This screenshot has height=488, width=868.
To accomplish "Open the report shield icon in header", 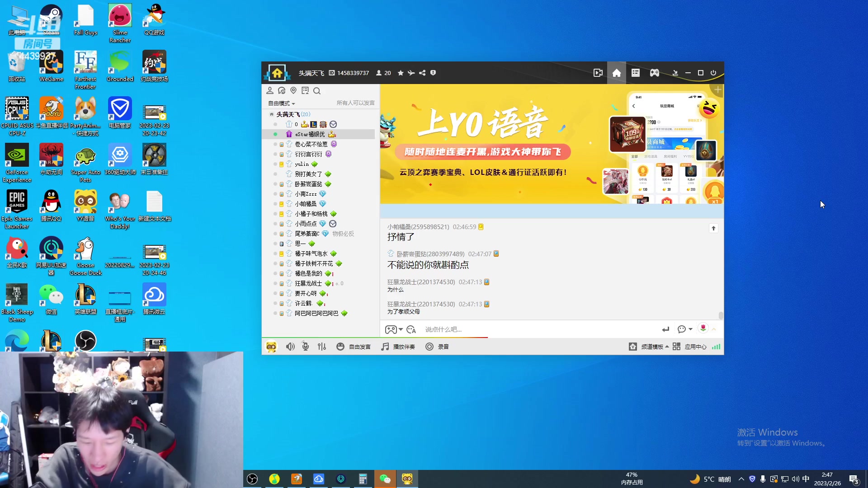I will click(x=433, y=73).
